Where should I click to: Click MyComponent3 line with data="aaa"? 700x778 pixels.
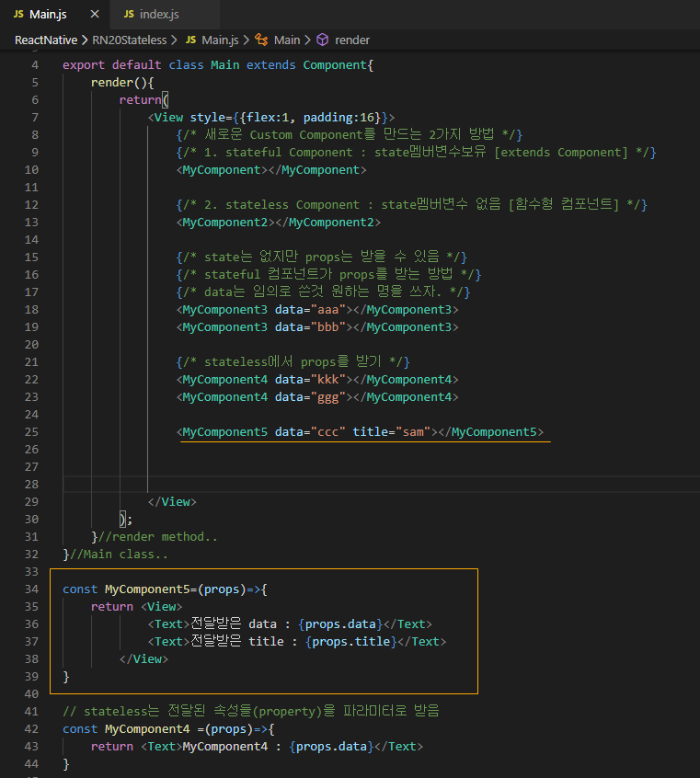coord(317,310)
